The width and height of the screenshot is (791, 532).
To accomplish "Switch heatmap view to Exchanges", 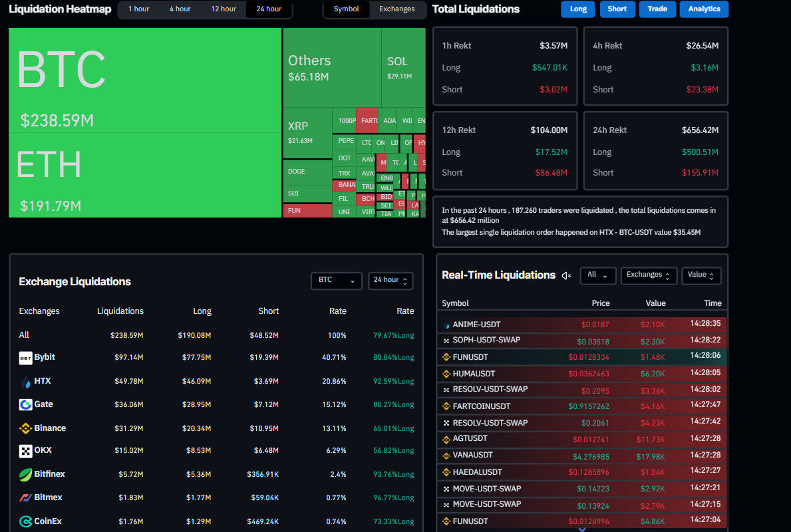I will (x=396, y=9).
